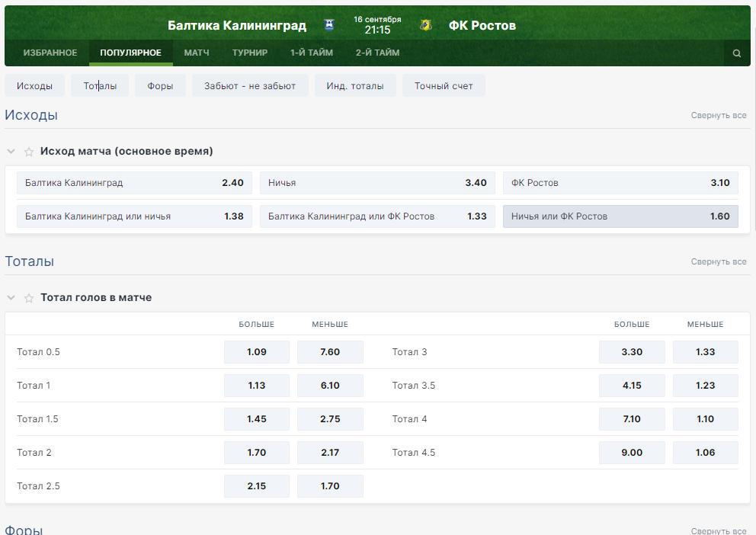
Task: Bet on Балтика Калининград win at 2.40
Action: (x=134, y=183)
